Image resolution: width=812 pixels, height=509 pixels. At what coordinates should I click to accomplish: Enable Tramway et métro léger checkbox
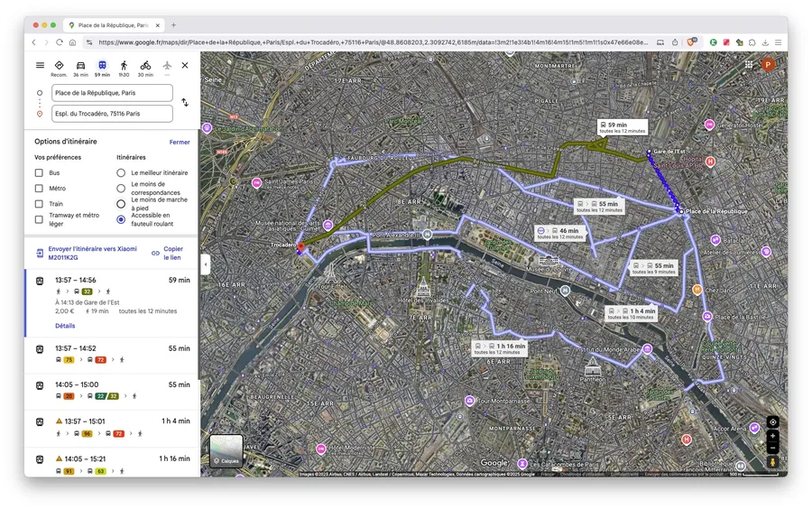point(39,219)
